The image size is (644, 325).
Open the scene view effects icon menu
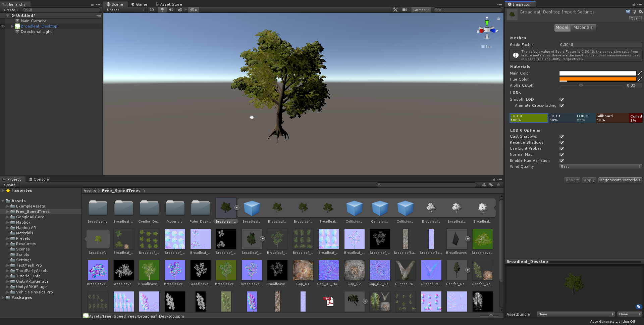pyautogui.click(x=180, y=10)
